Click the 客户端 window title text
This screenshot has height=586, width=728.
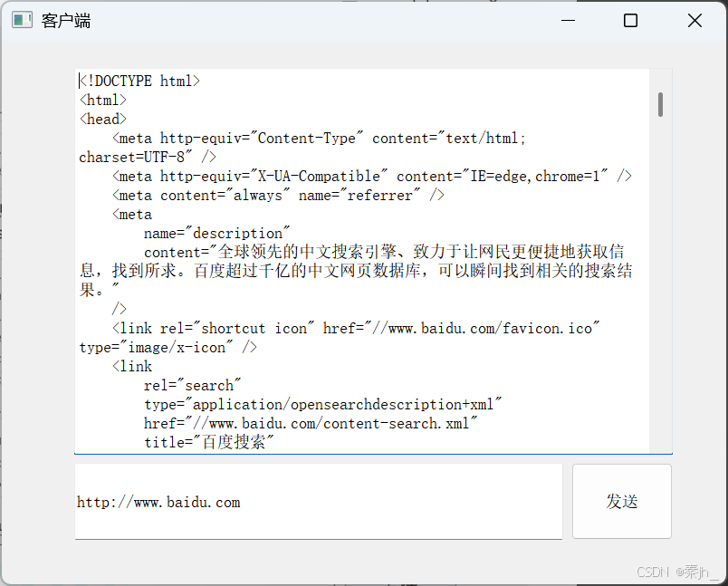click(66, 21)
